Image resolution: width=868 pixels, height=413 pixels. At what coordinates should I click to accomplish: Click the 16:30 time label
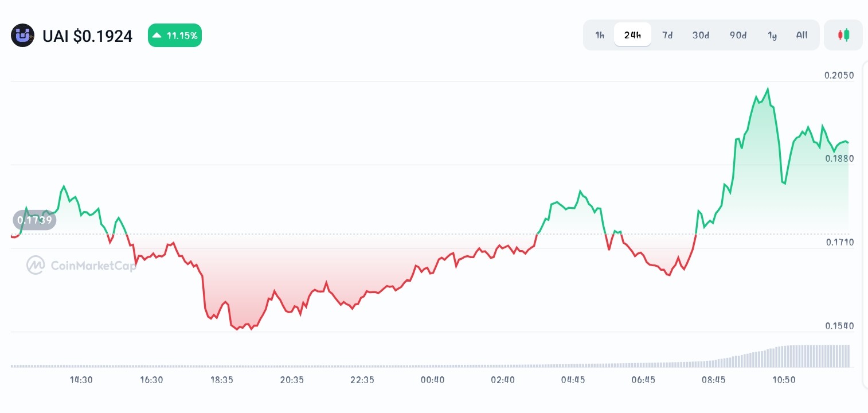[151, 380]
